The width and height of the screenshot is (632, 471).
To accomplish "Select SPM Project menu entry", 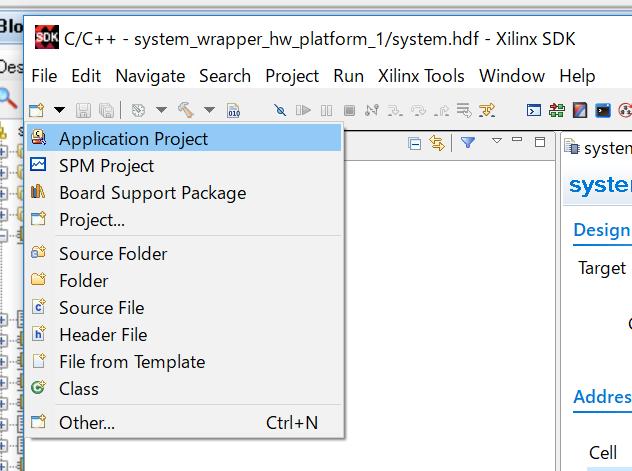I will 184,166.
